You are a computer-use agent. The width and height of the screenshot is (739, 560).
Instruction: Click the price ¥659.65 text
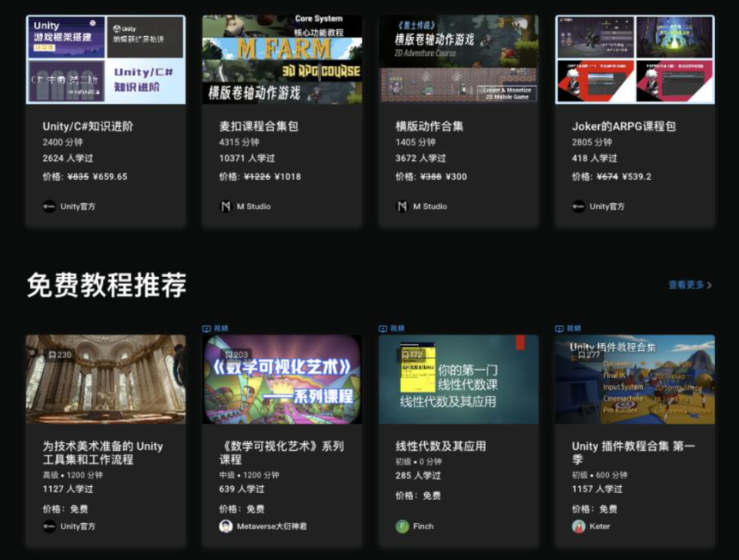[x=110, y=177]
